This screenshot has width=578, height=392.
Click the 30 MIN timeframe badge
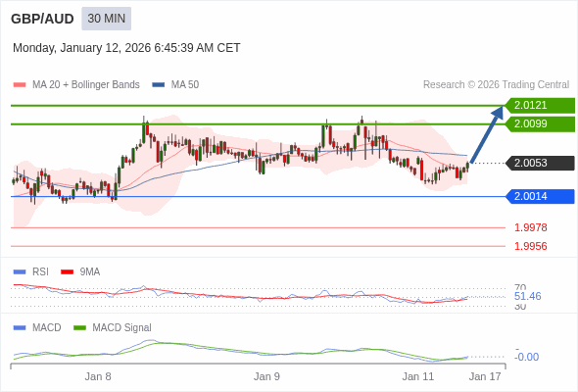[106, 19]
